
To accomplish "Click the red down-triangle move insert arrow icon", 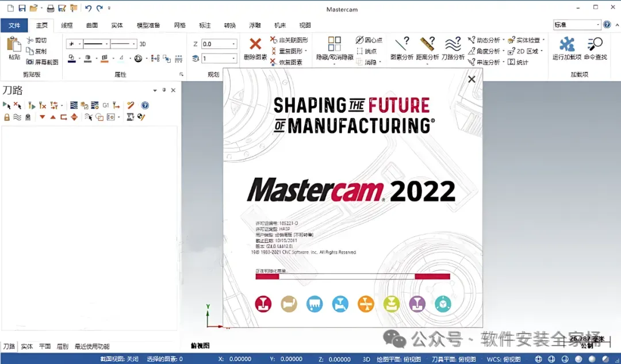I will tap(42, 117).
